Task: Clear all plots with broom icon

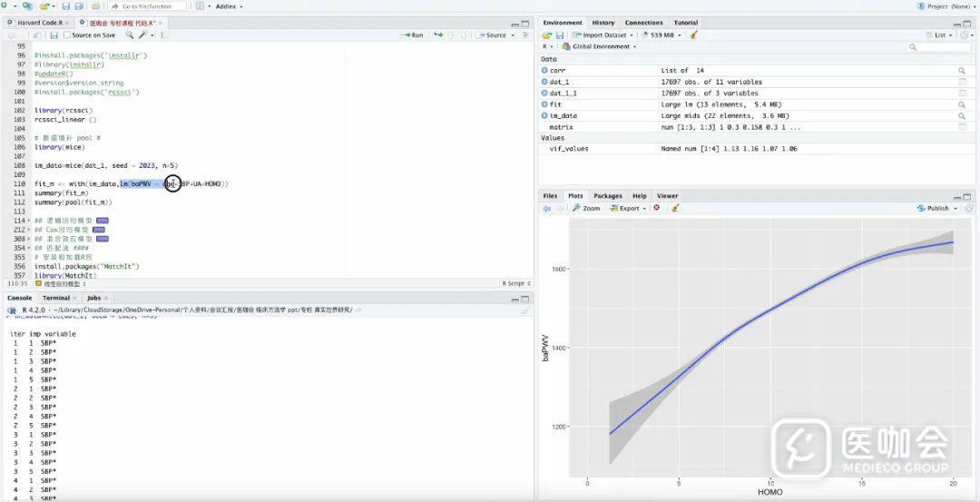Action: [675, 208]
